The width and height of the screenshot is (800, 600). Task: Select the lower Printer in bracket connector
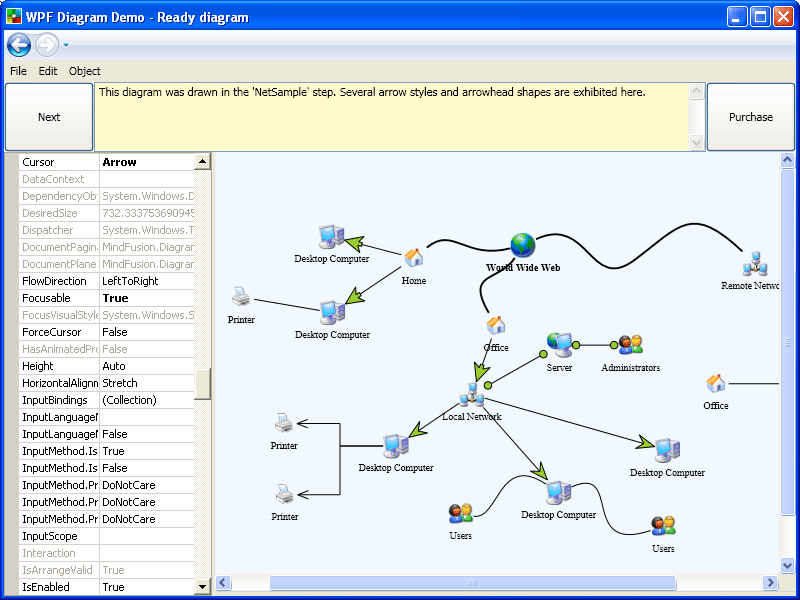284,494
